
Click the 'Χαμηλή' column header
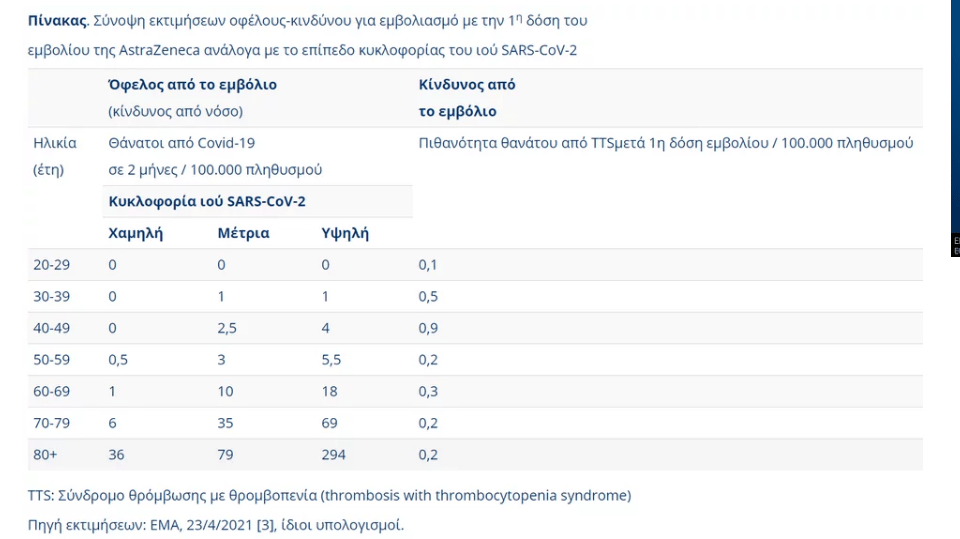(135, 233)
